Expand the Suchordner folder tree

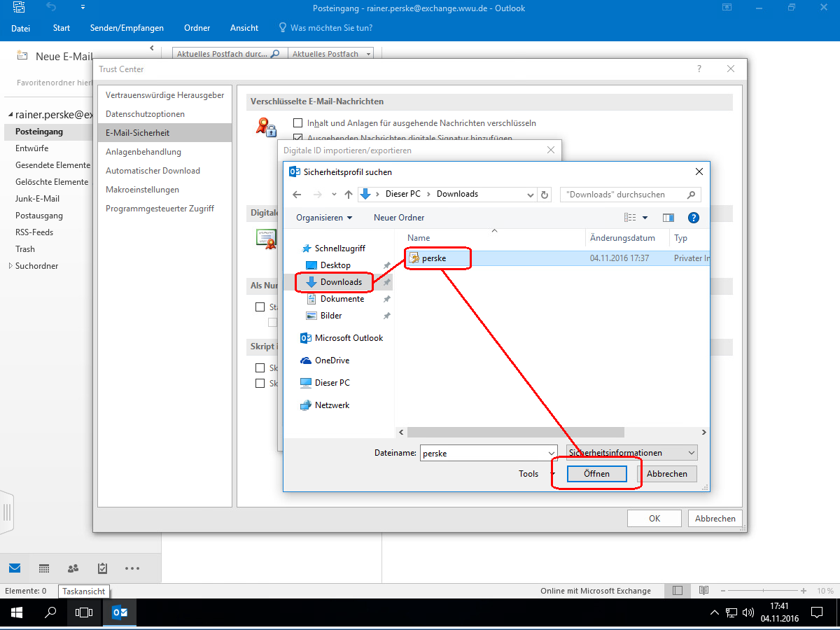tap(10, 266)
